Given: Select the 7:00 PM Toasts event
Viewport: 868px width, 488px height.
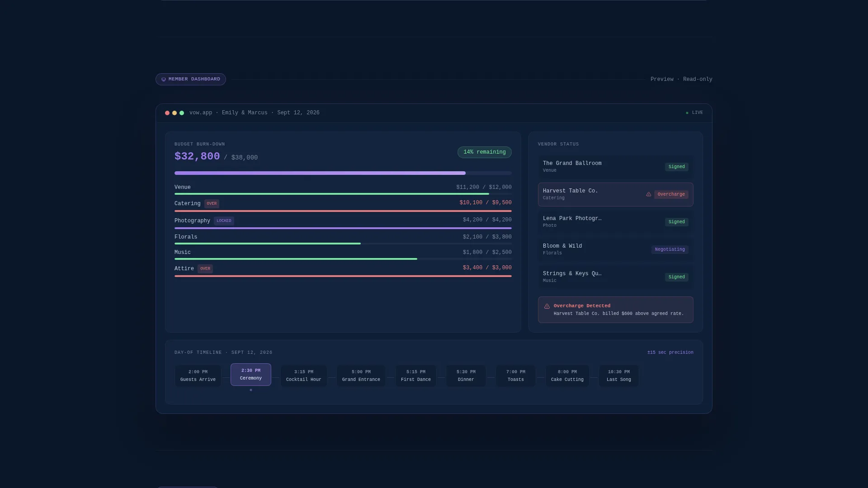Looking at the screenshot, I should pyautogui.click(x=516, y=376).
